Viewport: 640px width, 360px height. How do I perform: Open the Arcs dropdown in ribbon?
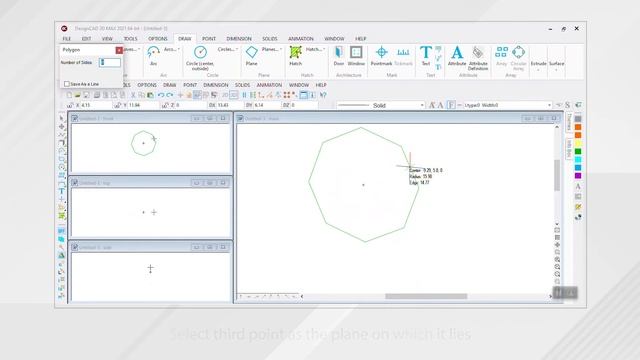[x=171, y=49]
